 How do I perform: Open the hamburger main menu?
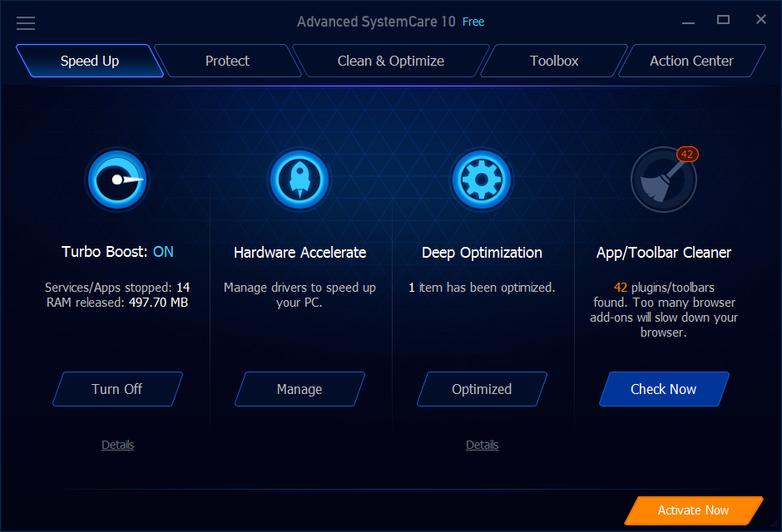[x=26, y=23]
